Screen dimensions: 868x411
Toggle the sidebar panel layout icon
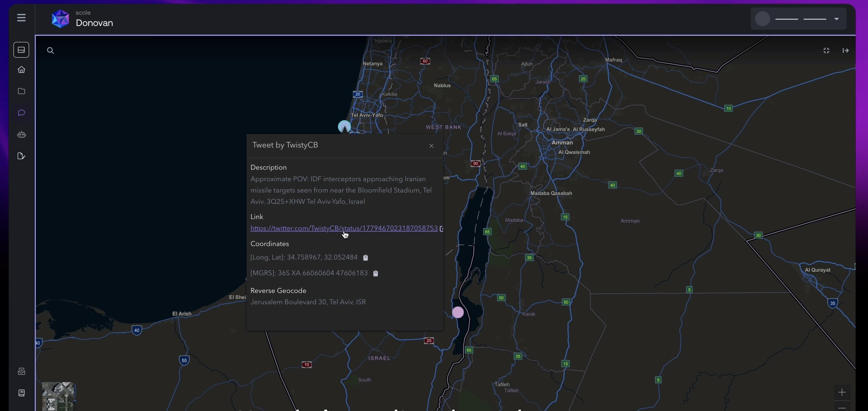point(21,50)
